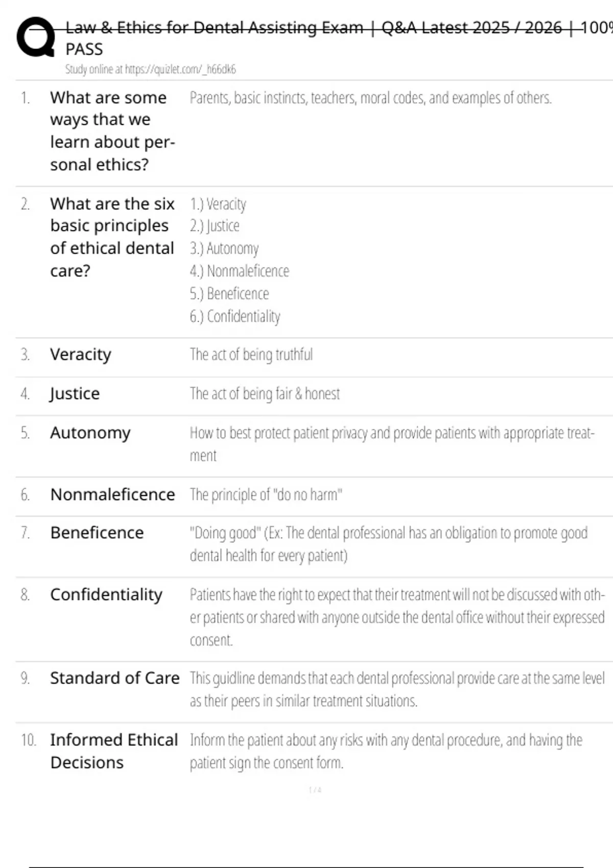Screen dimensions: 613x868
Task: Select the term 'Confidentiality' in row 8
Action: pyautogui.click(x=106, y=594)
